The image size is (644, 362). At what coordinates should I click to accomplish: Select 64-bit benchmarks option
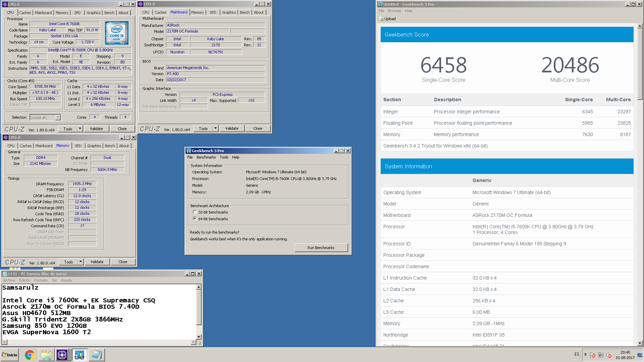click(x=195, y=219)
